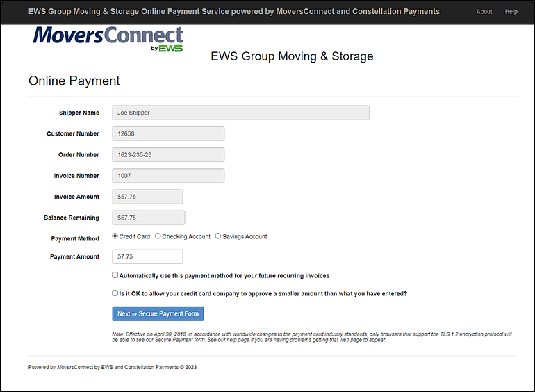Image resolution: width=535 pixels, height=392 pixels.
Task: Click the Invoice Number label
Action: 76,176
